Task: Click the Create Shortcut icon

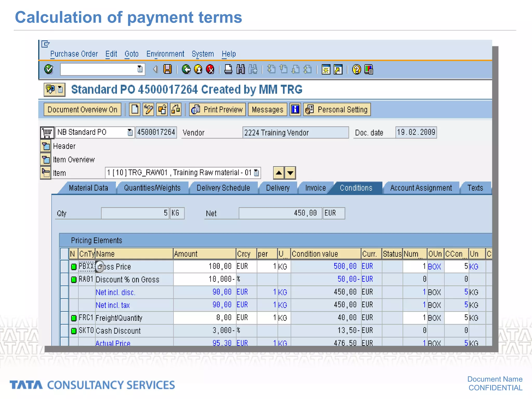Action: pyautogui.click(x=338, y=69)
